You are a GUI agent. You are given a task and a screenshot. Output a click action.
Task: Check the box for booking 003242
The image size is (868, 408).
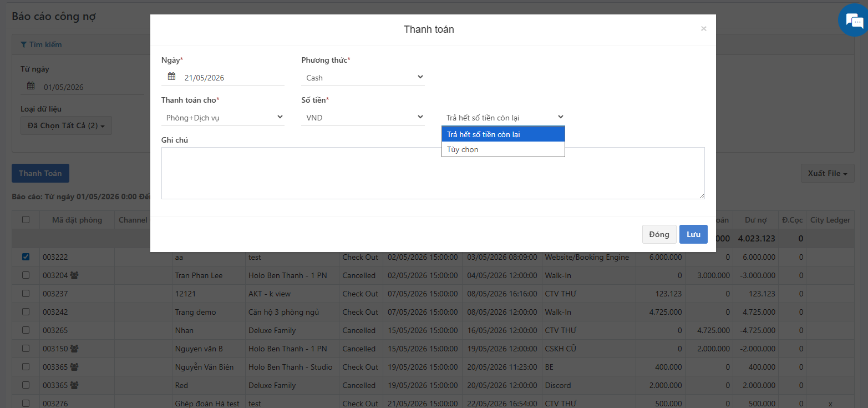pos(26,312)
